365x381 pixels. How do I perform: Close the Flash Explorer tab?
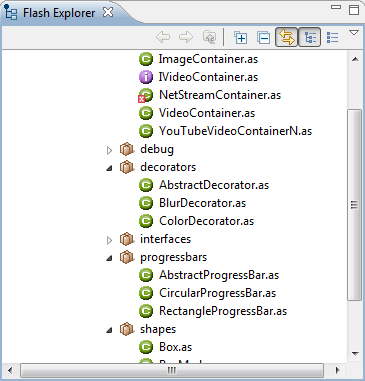pos(108,12)
